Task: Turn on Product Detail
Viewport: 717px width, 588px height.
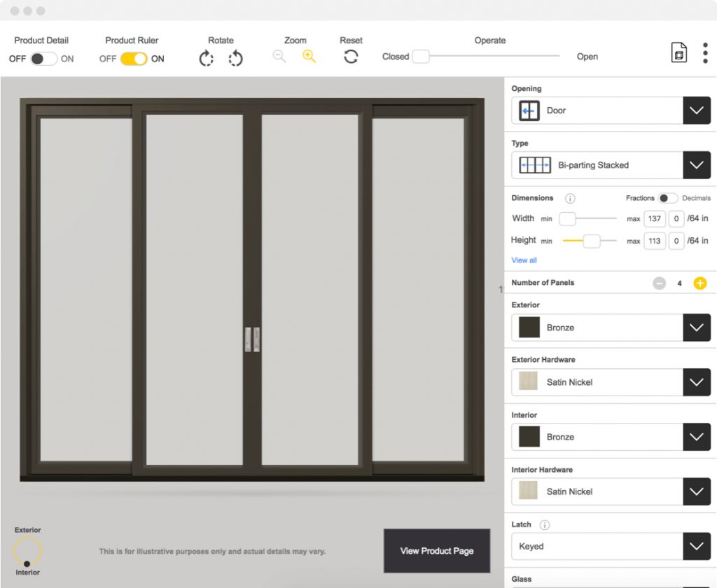Action: coord(48,59)
